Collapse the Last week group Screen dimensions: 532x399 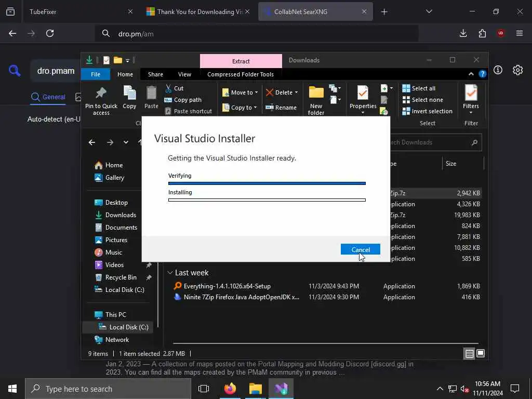pos(170,272)
